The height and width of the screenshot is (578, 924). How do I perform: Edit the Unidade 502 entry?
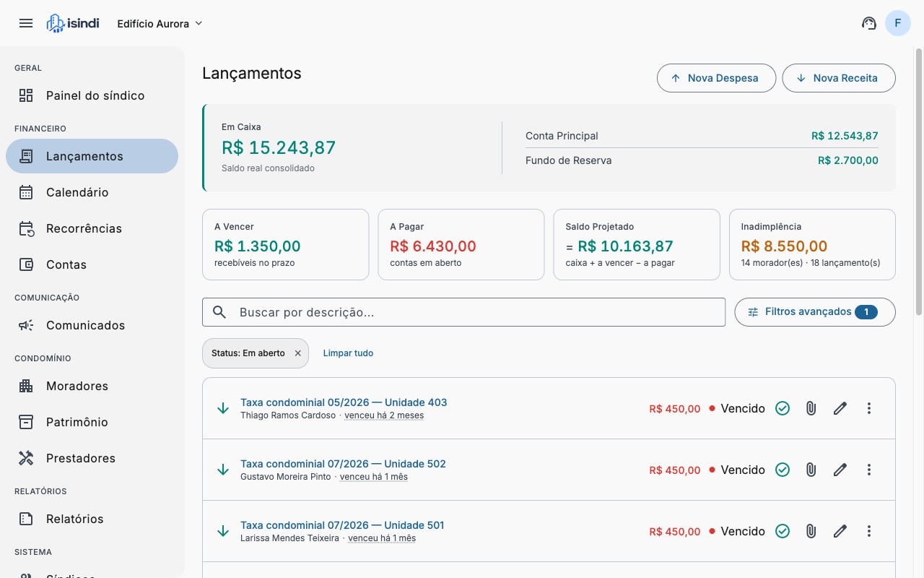(840, 470)
